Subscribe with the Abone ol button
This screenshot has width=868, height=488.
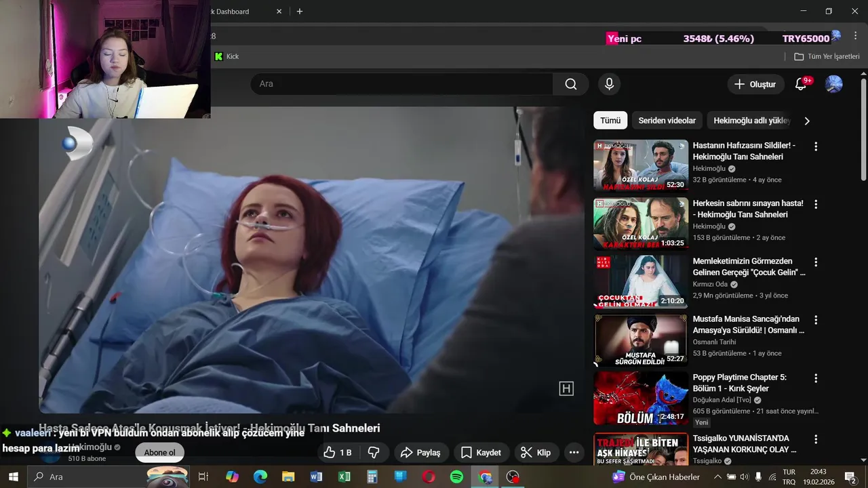coord(159,453)
